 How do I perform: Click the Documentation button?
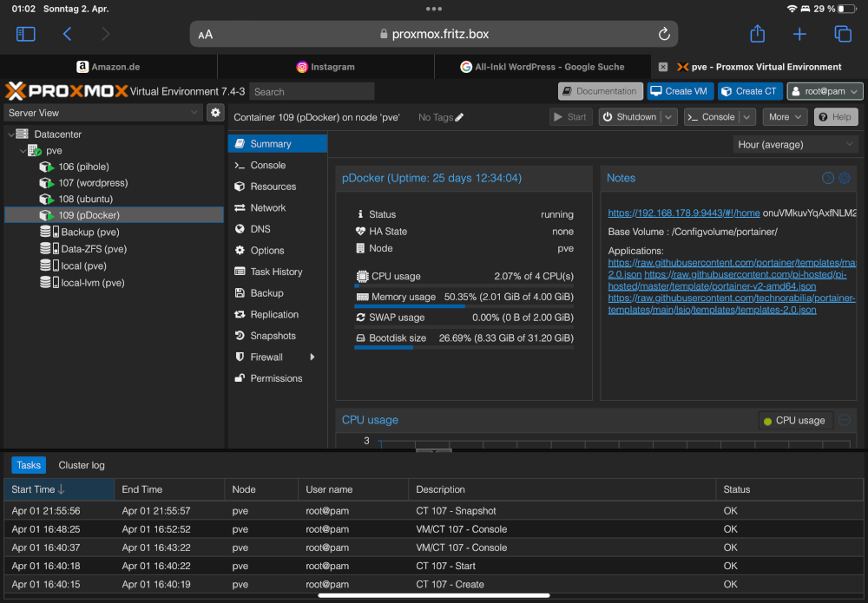(600, 91)
